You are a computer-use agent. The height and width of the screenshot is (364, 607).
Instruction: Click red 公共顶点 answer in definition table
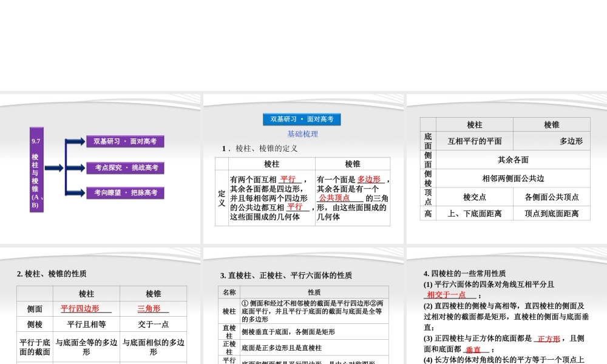click(334, 198)
